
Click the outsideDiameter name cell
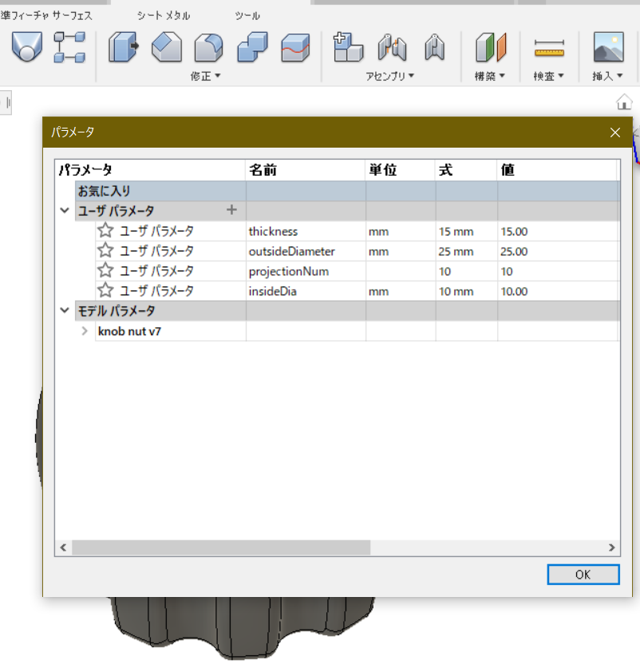pyautogui.click(x=306, y=251)
